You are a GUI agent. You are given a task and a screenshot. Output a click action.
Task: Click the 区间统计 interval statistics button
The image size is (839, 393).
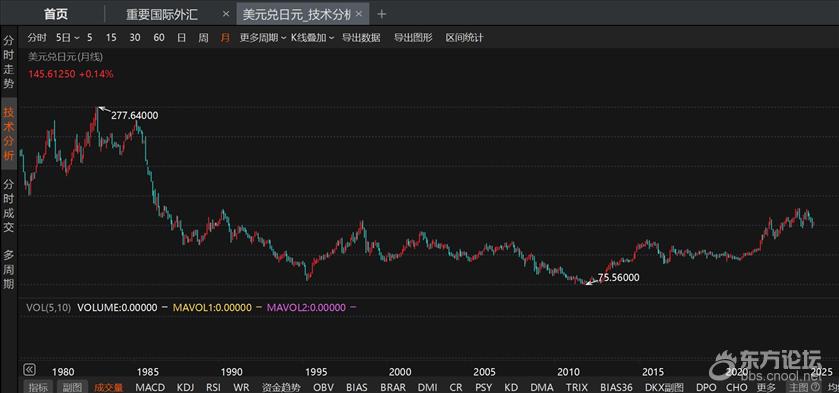coord(464,37)
